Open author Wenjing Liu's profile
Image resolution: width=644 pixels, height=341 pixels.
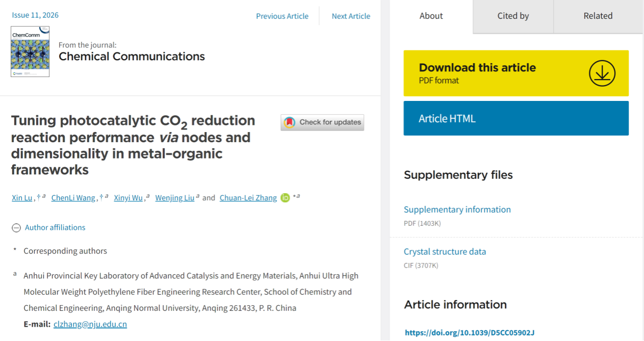point(175,198)
